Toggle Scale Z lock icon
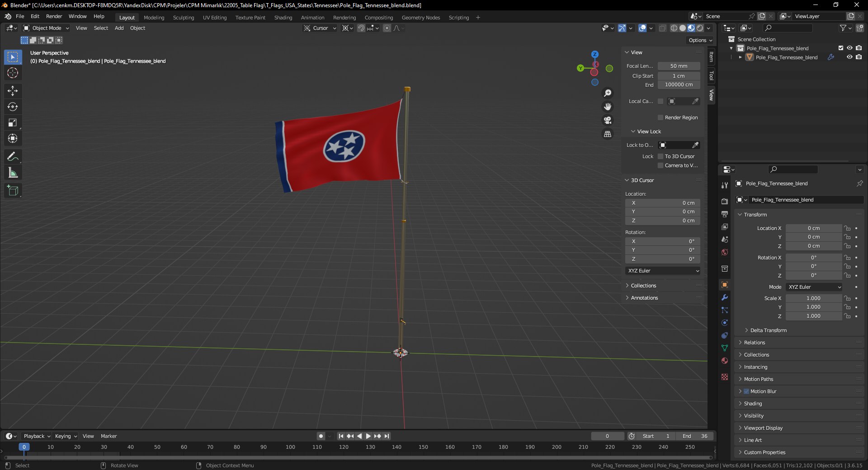This screenshot has height=470, width=868. point(847,316)
